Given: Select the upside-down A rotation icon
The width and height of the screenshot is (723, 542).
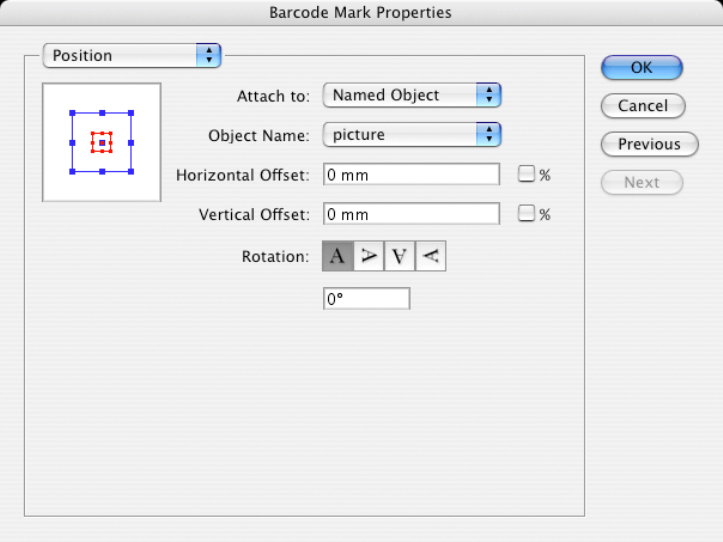Looking at the screenshot, I should tap(400, 257).
